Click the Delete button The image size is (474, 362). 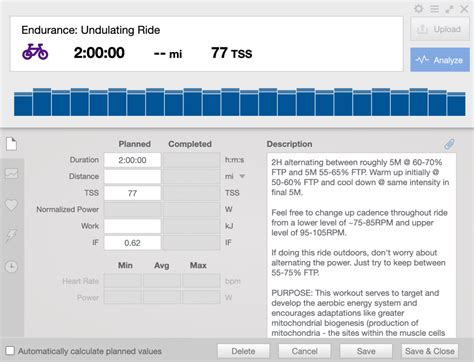click(x=243, y=351)
